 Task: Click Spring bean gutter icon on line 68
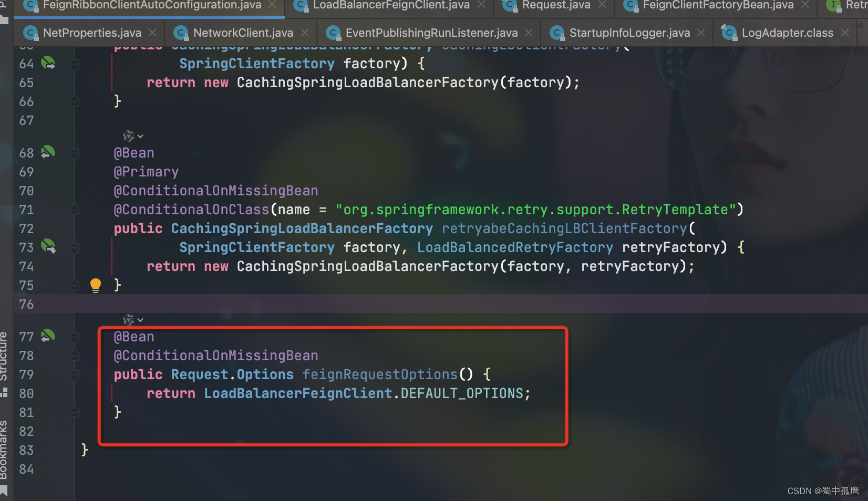[48, 152]
